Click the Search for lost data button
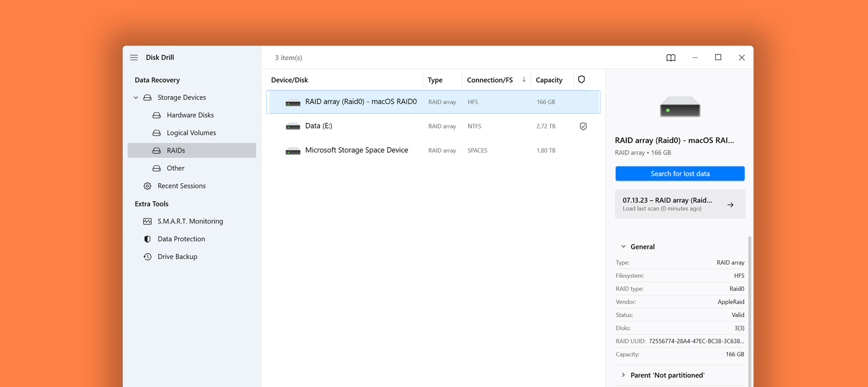 point(679,173)
